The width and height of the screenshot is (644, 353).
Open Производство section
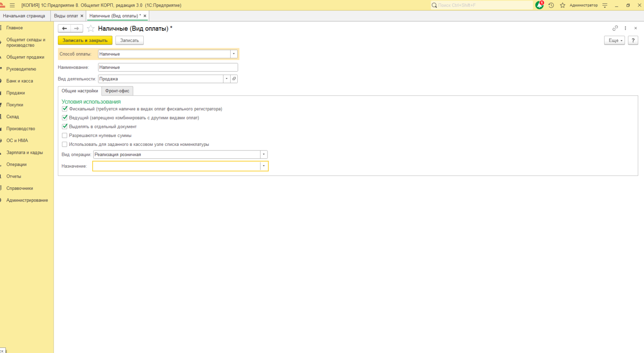coord(21,129)
